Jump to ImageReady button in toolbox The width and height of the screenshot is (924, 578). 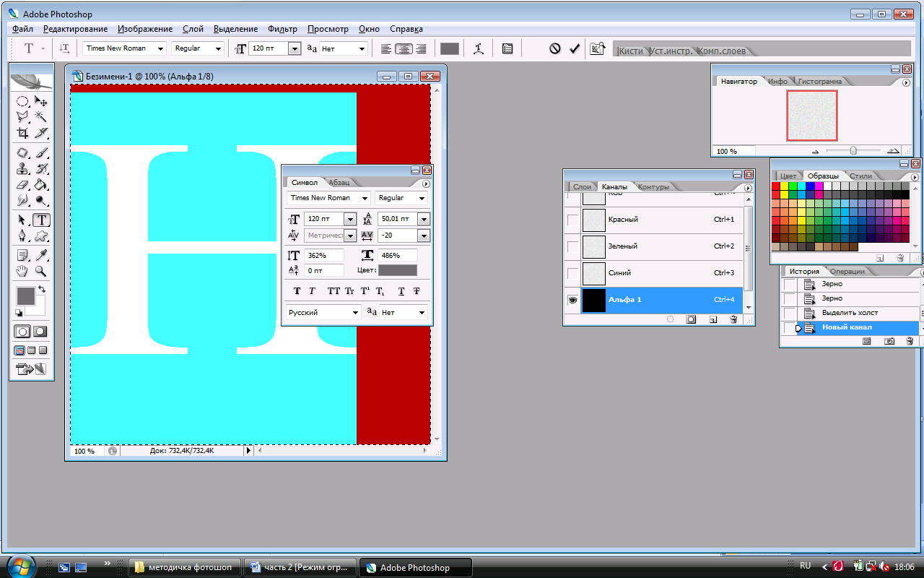31,369
